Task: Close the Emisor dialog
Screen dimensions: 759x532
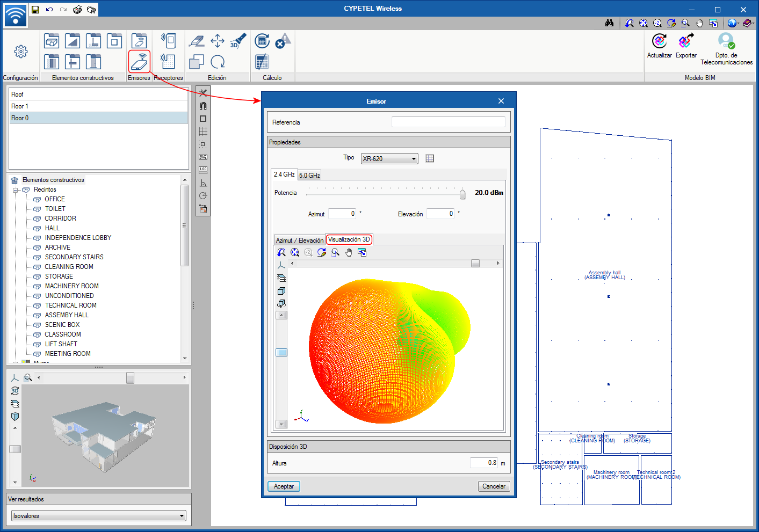Action: [x=501, y=101]
